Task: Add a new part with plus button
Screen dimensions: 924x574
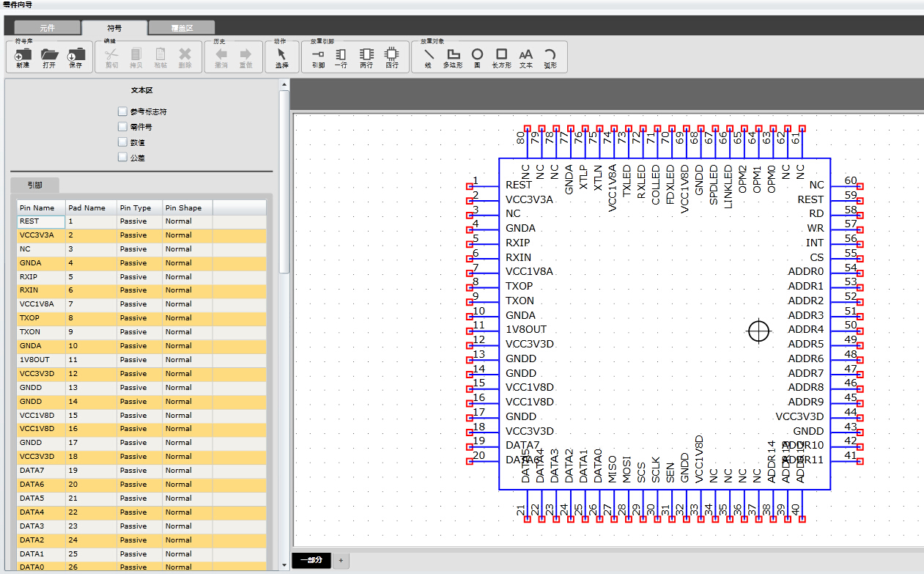Action: coord(341,560)
